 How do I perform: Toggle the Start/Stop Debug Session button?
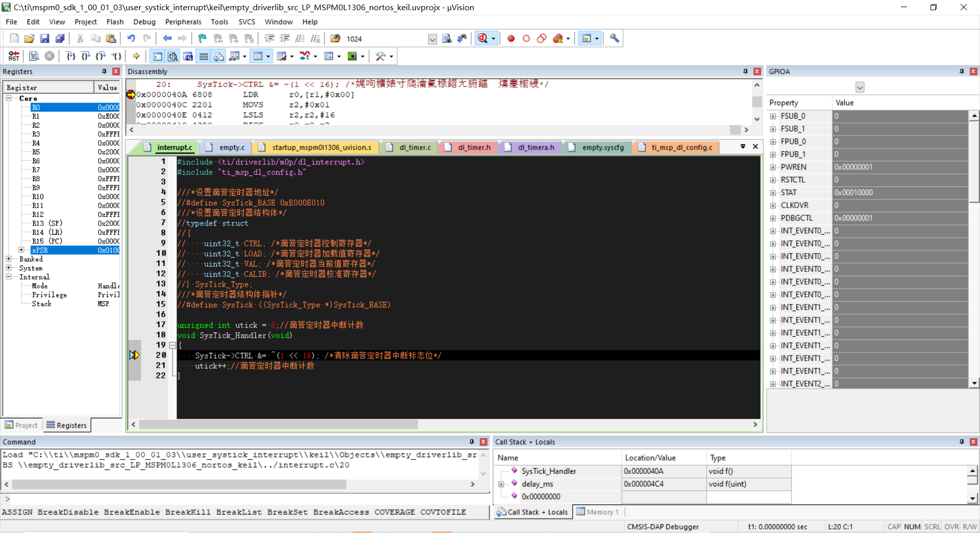[482, 38]
